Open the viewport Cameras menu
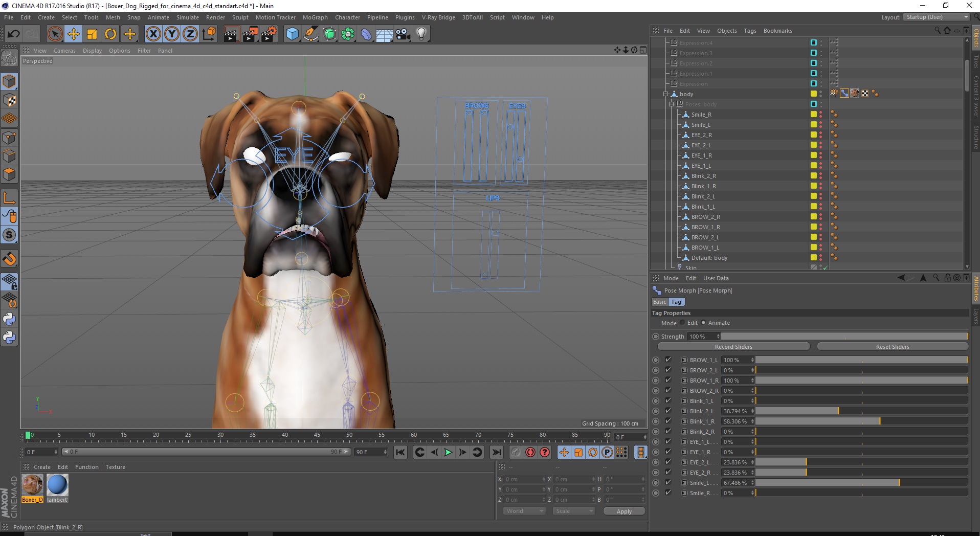 pos(64,51)
